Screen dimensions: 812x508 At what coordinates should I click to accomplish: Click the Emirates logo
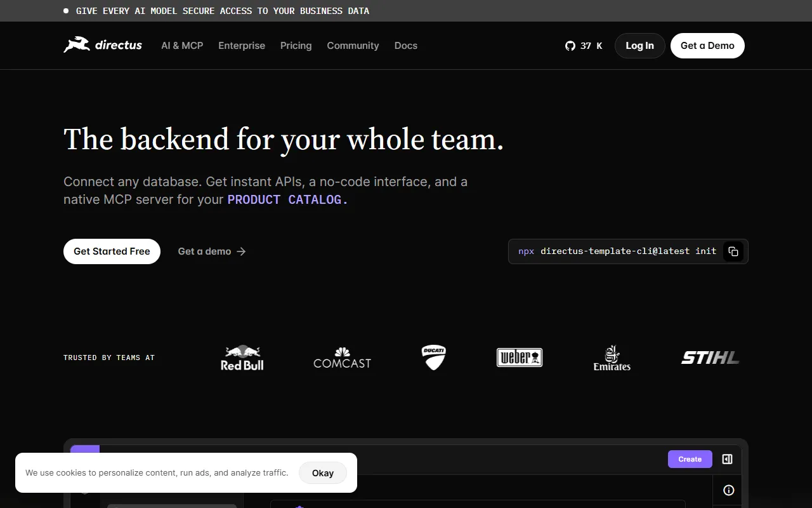(612, 358)
